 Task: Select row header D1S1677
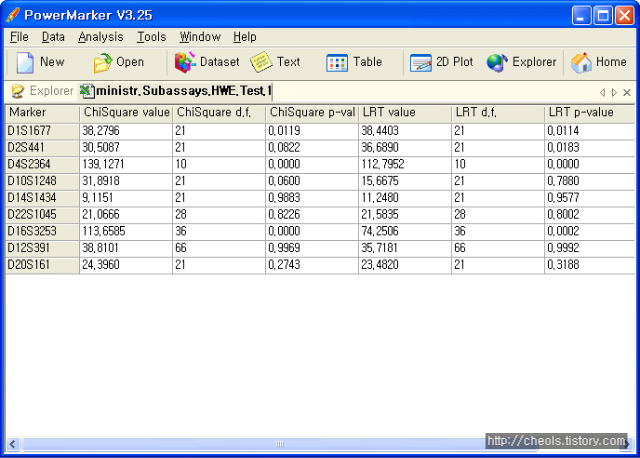click(42, 131)
